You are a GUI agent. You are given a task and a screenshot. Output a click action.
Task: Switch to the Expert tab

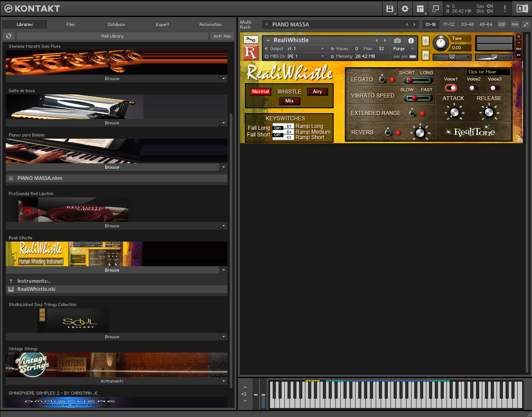click(163, 25)
